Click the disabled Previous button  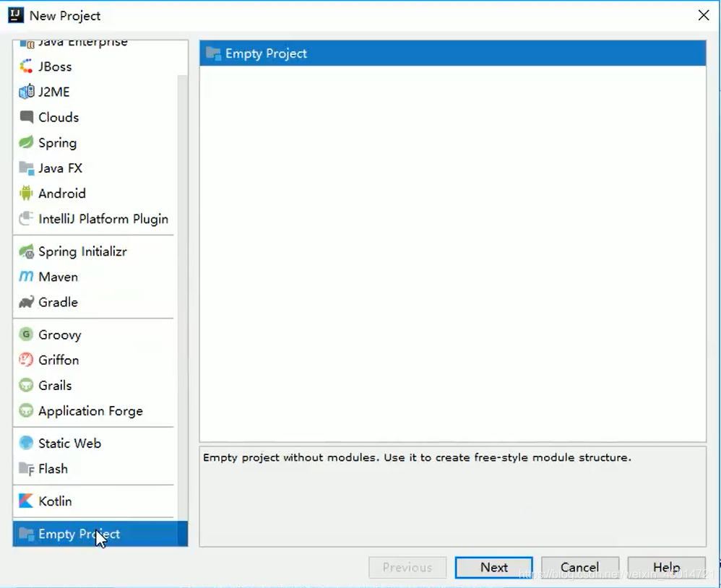407,567
